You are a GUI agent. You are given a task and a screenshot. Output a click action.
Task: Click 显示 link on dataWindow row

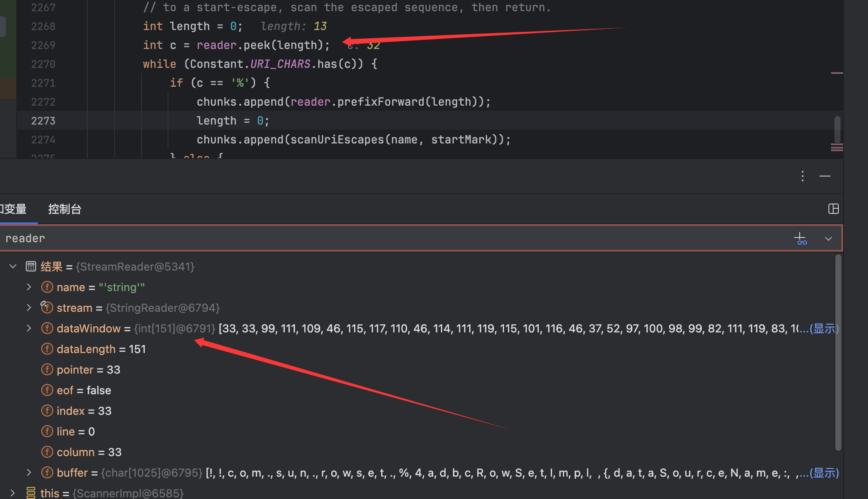[x=824, y=329]
